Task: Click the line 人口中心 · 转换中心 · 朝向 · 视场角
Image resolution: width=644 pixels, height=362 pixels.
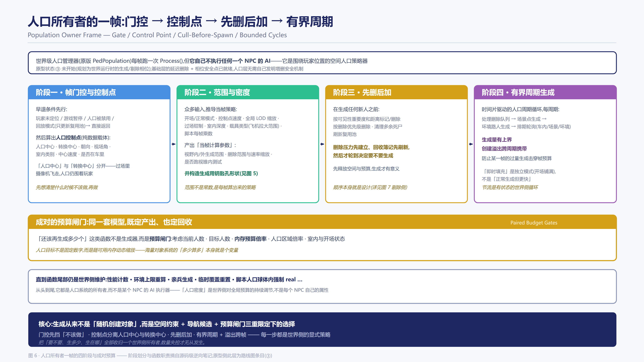Action: pyautogui.click(x=73, y=147)
